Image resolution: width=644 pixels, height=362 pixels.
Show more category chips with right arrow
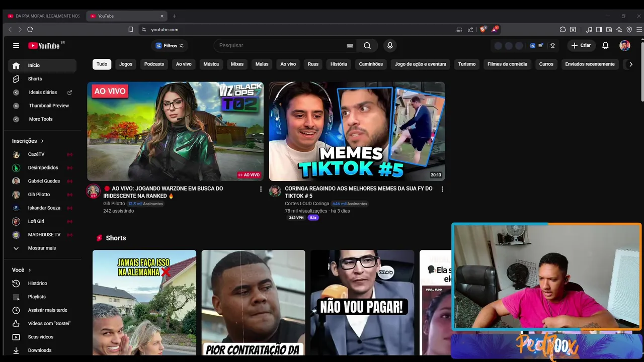click(x=630, y=64)
